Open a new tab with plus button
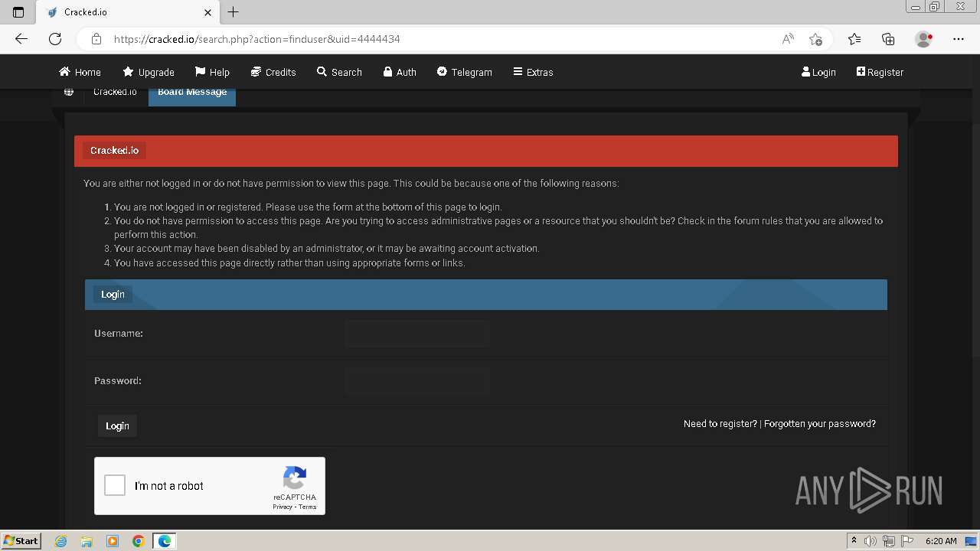The height and width of the screenshot is (551, 980). 234,12
